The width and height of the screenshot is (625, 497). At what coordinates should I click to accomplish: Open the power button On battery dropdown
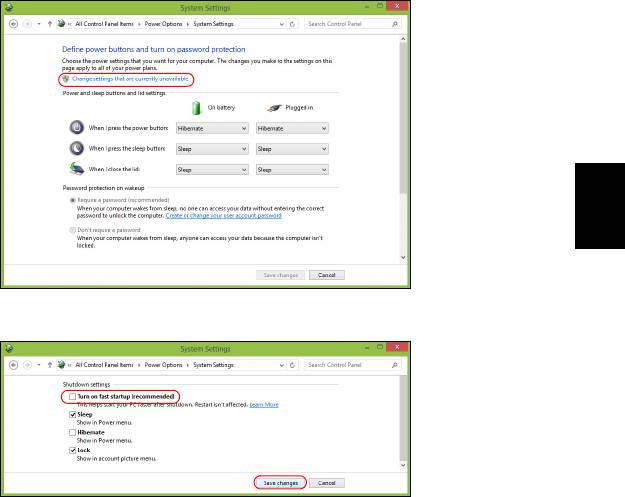click(211, 128)
